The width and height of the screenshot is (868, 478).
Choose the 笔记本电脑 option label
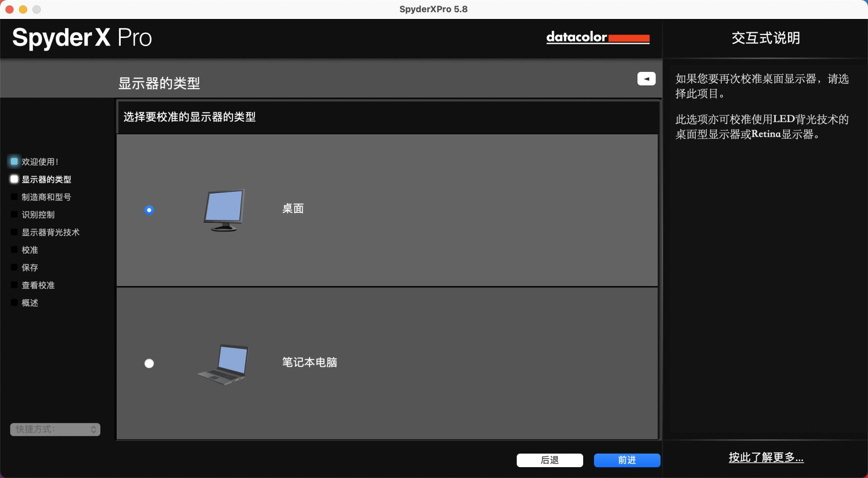[309, 362]
